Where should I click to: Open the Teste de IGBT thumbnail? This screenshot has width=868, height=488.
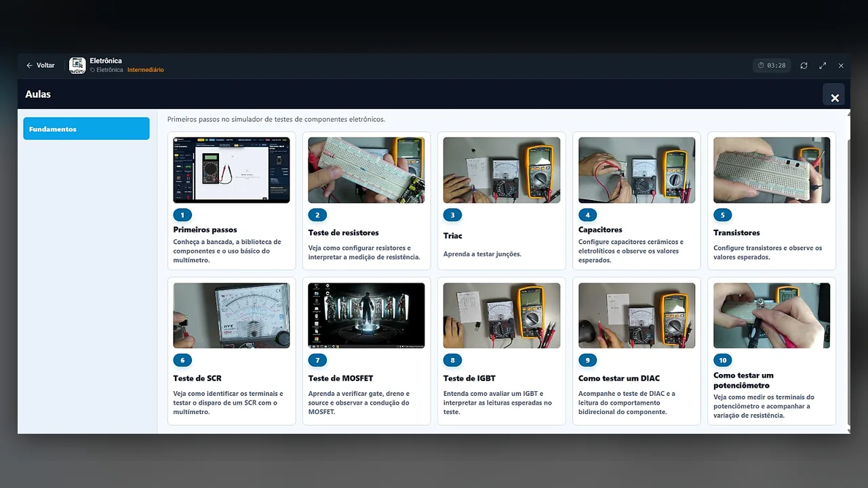pos(502,316)
